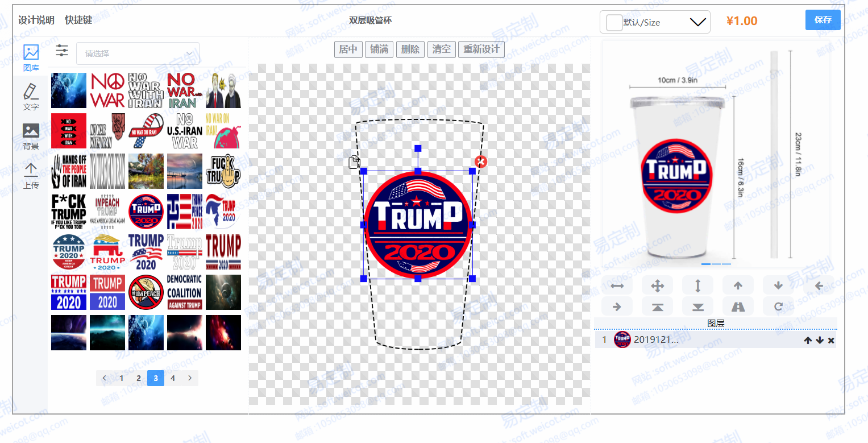Select layer 1 row named 2019121...
The height and width of the screenshot is (443, 868).
pyautogui.click(x=715, y=340)
